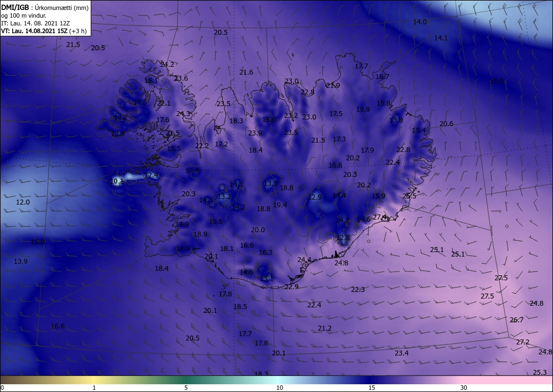Screen dimensions: 553x392
Task: Click the map value 22.9
Action: click(x=291, y=287)
